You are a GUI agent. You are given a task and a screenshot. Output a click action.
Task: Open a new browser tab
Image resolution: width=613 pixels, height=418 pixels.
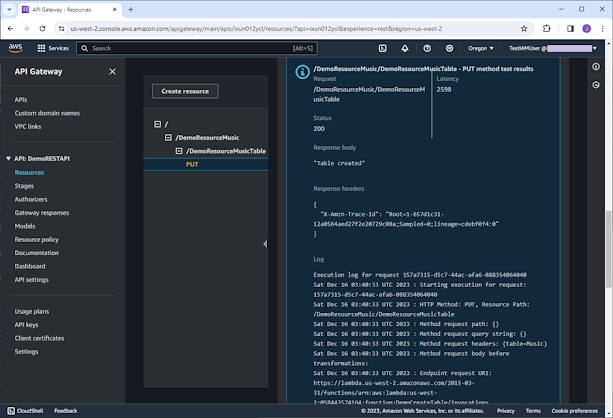(131, 9)
